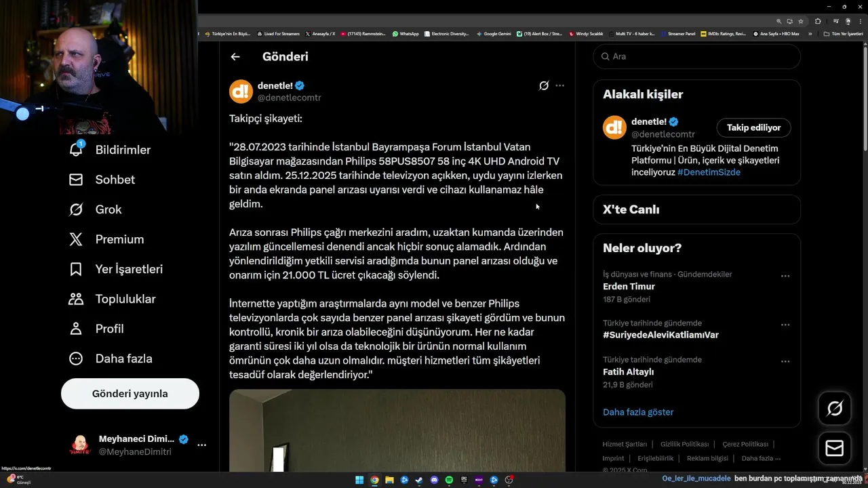Bookmark this page with star icon
This screenshot has width=868, height=488.
pyautogui.click(x=801, y=21)
